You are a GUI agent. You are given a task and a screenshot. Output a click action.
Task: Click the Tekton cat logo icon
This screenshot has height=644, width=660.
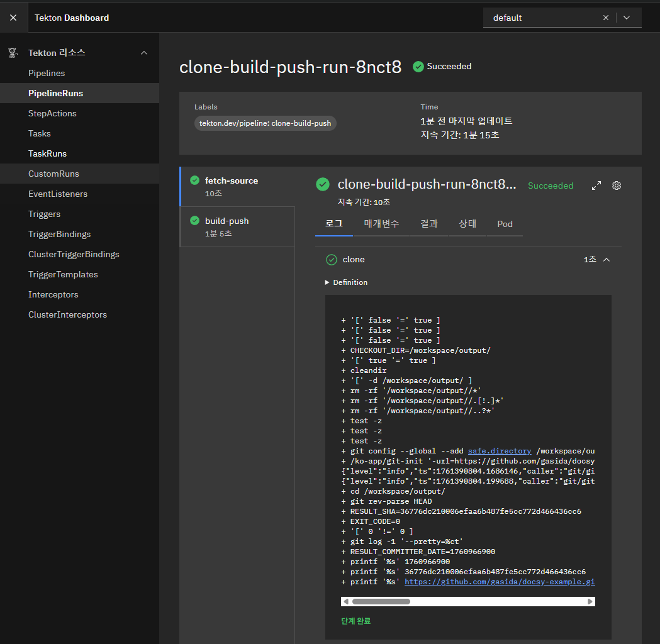[x=13, y=53]
